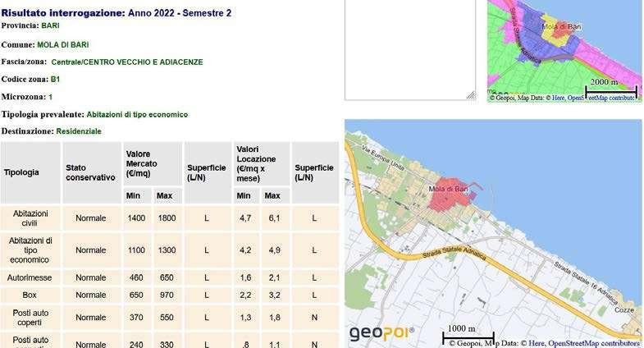Grab the text area resize handle
Viewport: 644px width, 348px height.
471,95
